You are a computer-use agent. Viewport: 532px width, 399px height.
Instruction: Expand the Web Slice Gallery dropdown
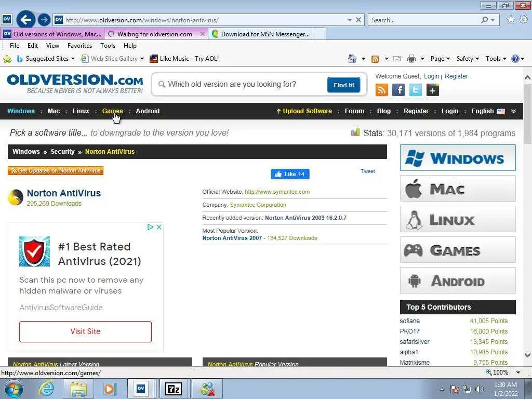point(142,59)
